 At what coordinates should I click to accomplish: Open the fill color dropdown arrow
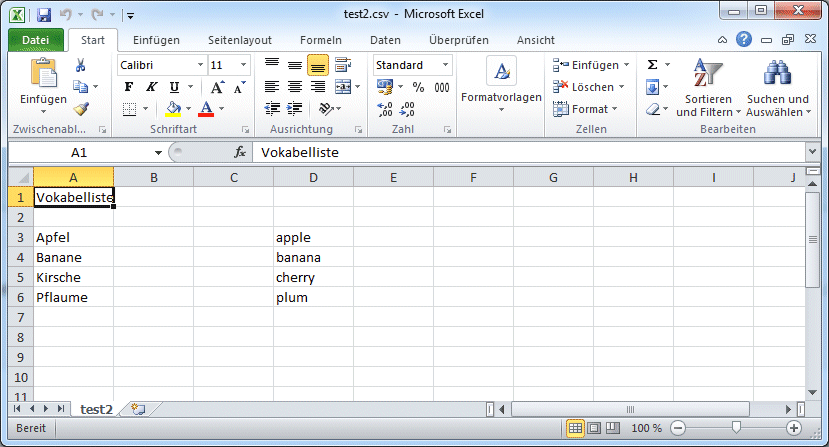coord(188,109)
